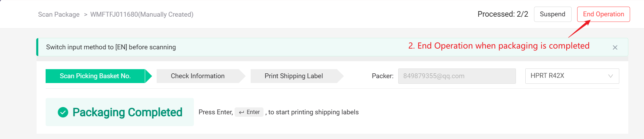Click the breadcrumb separator arrow
The height and width of the screenshot is (139, 644).
tap(85, 15)
